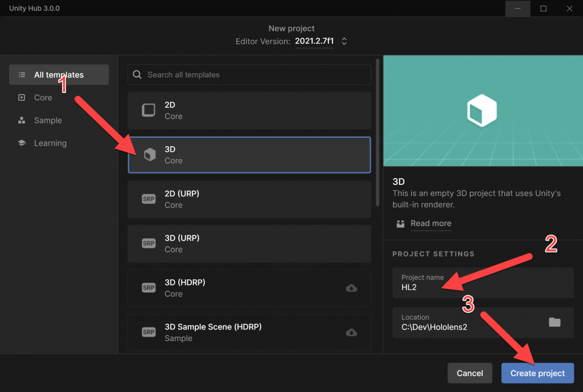583x392 pixels.
Task: Click SRP icon for 3D Sample Scene (HDRP)
Action: tap(149, 332)
